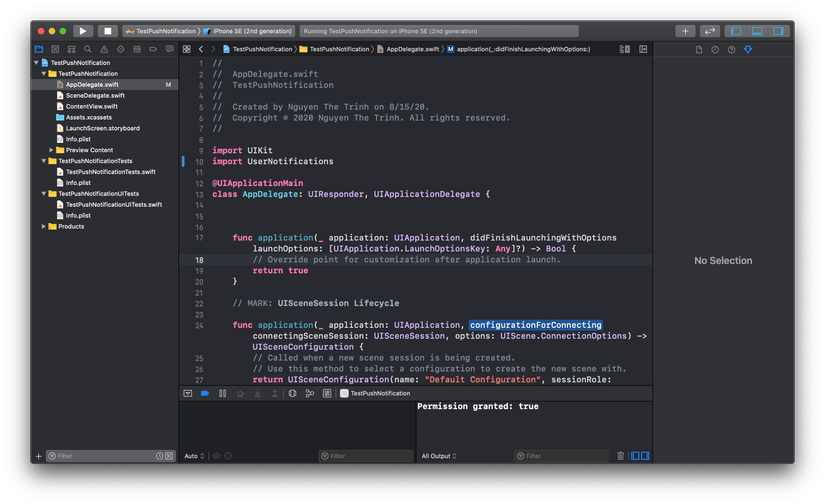
Task: Toggle the Inspectors panel visibility
Action: (x=779, y=31)
